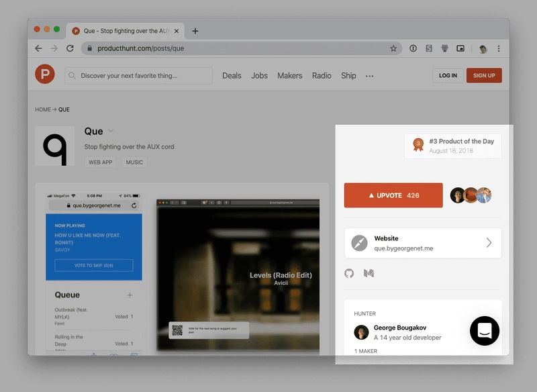This screenshot has width=537, height=392.
Task: Expand the dropdown chevron next to Que
Action: pos(111,131)
